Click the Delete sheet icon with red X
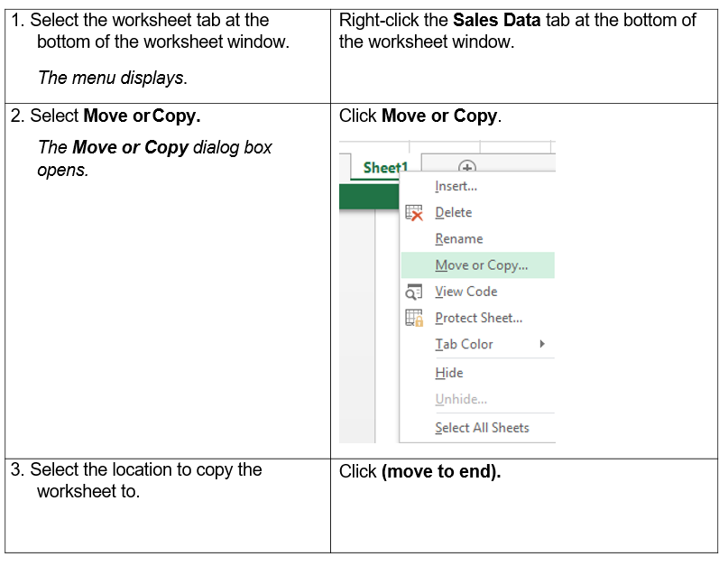Image resolution: width=728 pixels, height=566 pixels. click(x=414, y=213)
